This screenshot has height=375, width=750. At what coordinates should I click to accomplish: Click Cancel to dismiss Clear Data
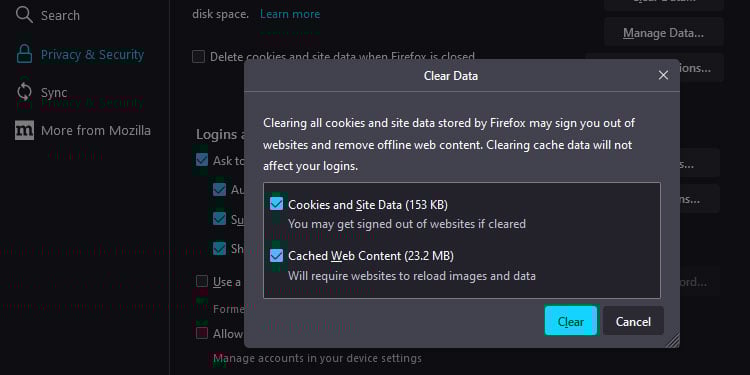tap(633, 321)
